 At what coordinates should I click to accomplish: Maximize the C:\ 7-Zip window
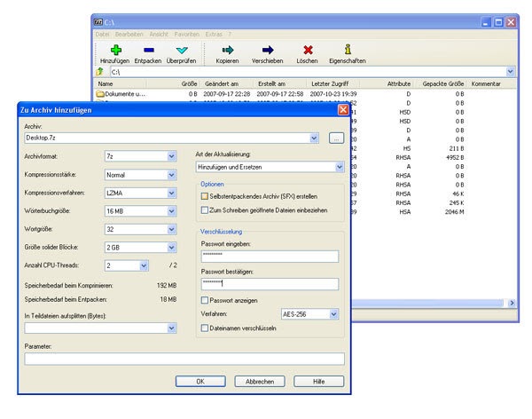498,22
